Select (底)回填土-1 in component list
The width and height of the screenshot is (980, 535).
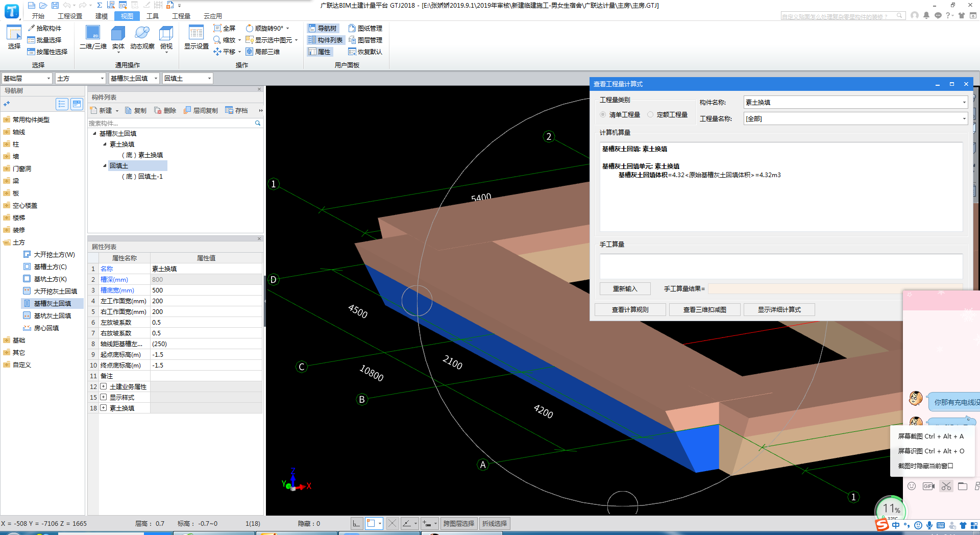click(142, 176)
